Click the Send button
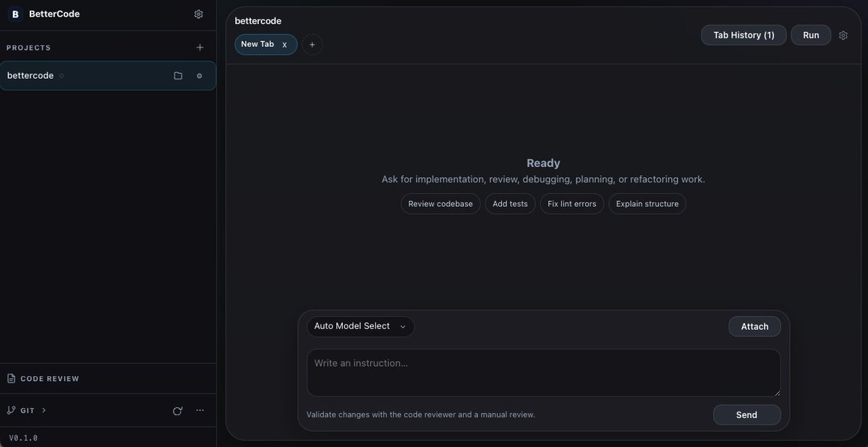The width and height of the screenshot is (868, 447). (746, 414)
